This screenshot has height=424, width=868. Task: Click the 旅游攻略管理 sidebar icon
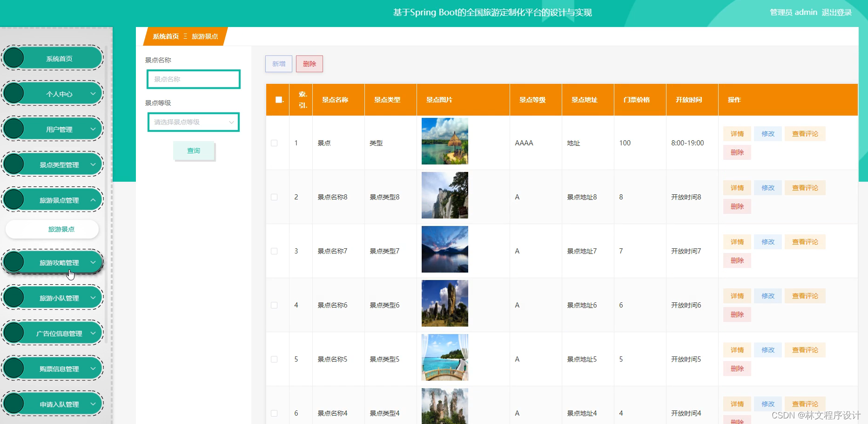(14, 261)
